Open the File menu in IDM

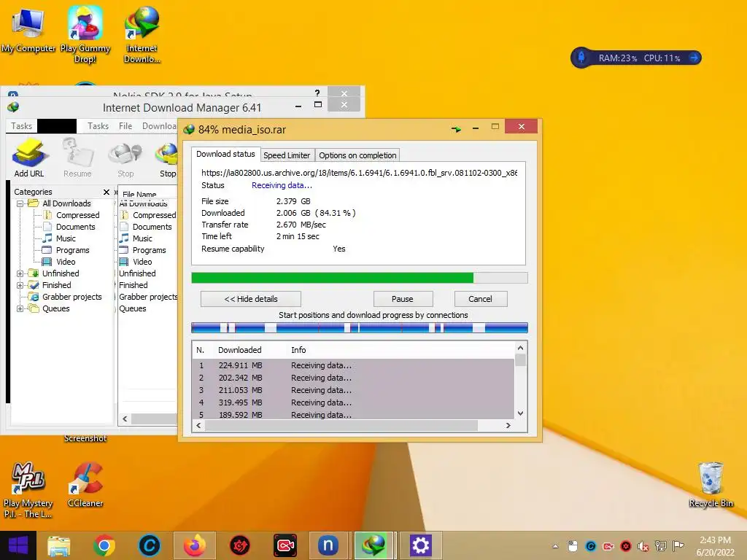(125, 126)
